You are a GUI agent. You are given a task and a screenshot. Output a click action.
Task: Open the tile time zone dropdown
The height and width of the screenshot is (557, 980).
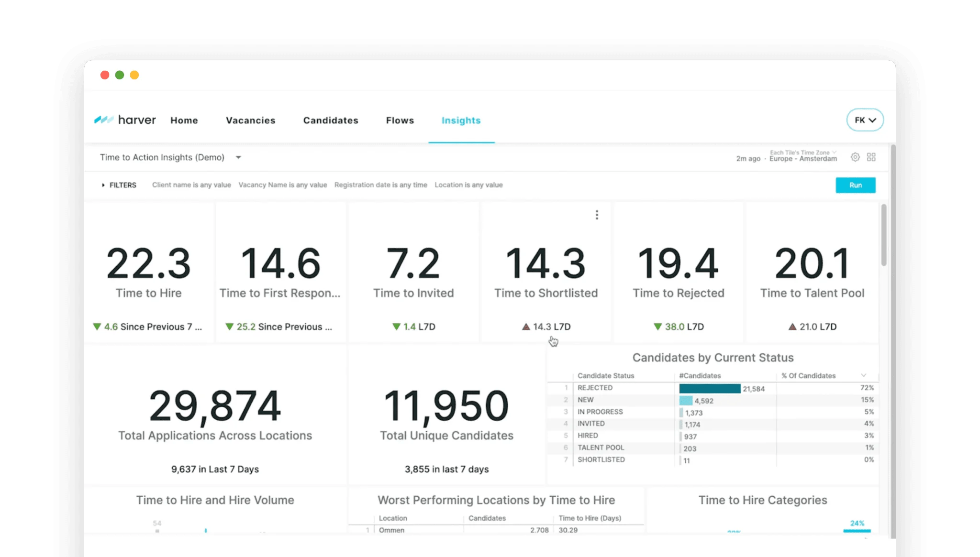pyautogui.click(x=834, y=153)
